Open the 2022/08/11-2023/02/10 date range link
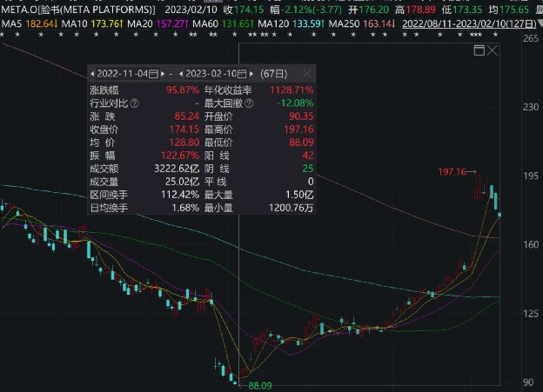Screen dimensions: 543x392 coord(455,22)
